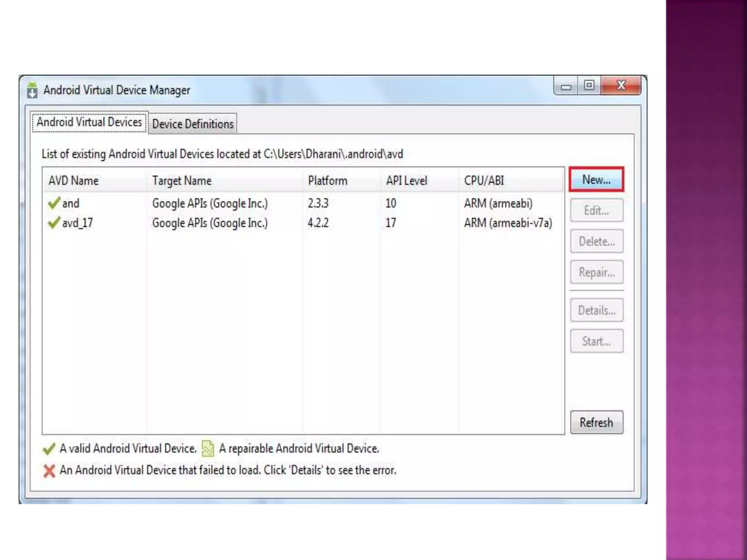747x560 pixels.
Task: Switch to Device Definitions tab
Action: pos(193,124)
